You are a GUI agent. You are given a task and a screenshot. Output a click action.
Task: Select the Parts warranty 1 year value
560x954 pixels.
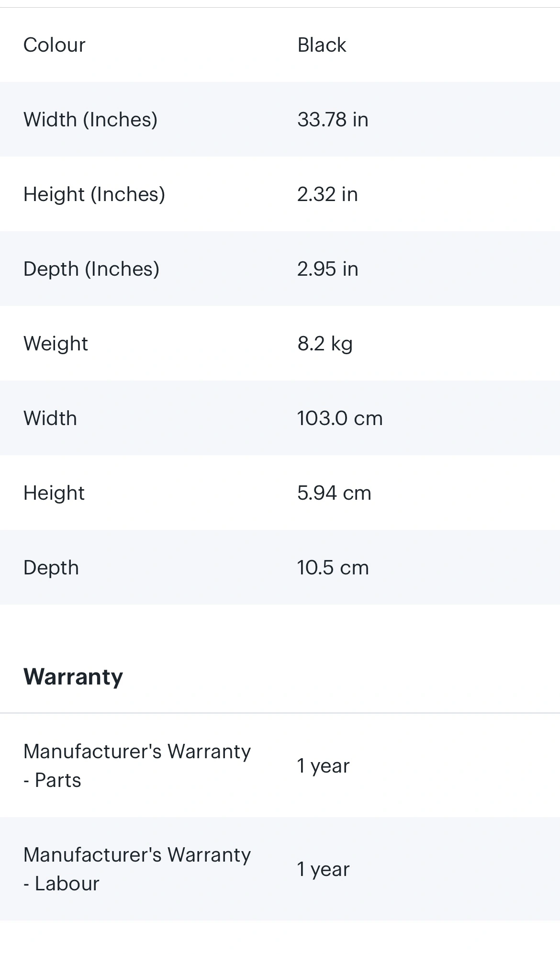(324, 766)
